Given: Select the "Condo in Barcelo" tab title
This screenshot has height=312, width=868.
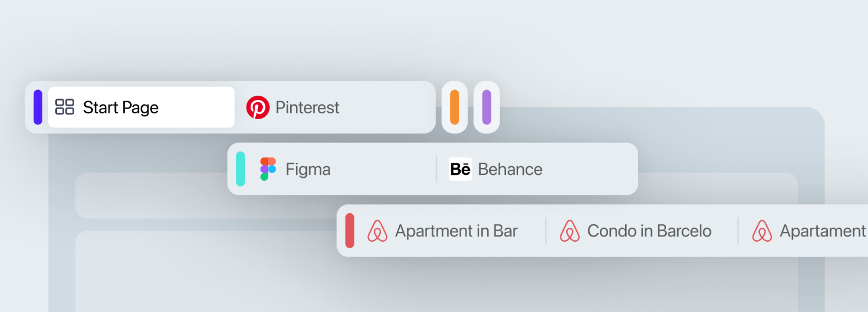Looking at the screenshot, I should coord(649,231).
